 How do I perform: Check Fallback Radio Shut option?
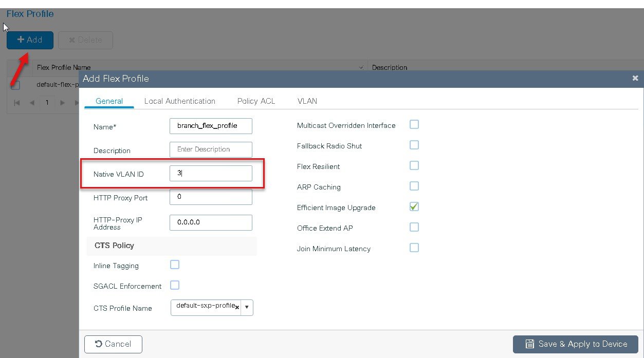[414, 145]
